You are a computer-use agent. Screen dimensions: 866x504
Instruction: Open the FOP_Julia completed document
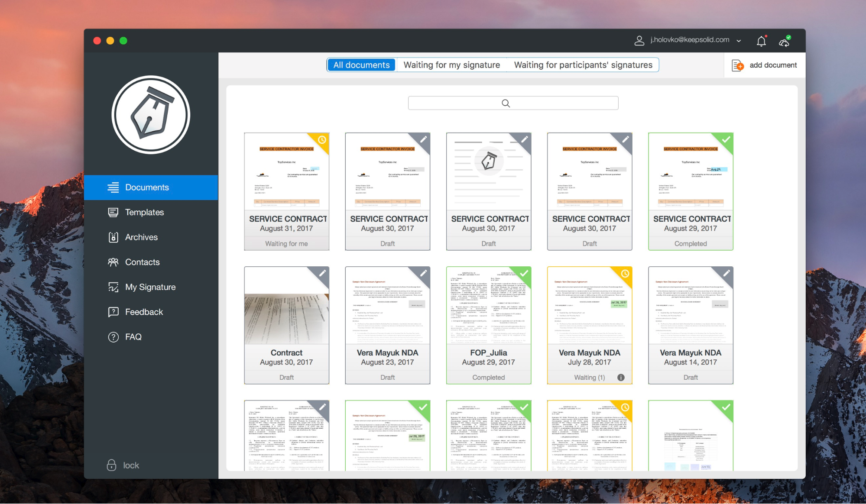click(488, 325)
